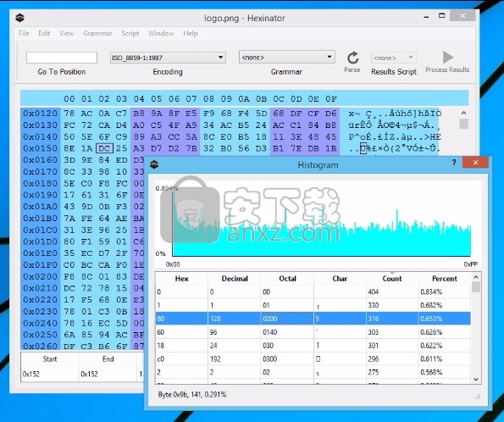The image size is (504, 422).
Task: Click byte 78 at start of row 0x0120
Action: coord(69,114)
